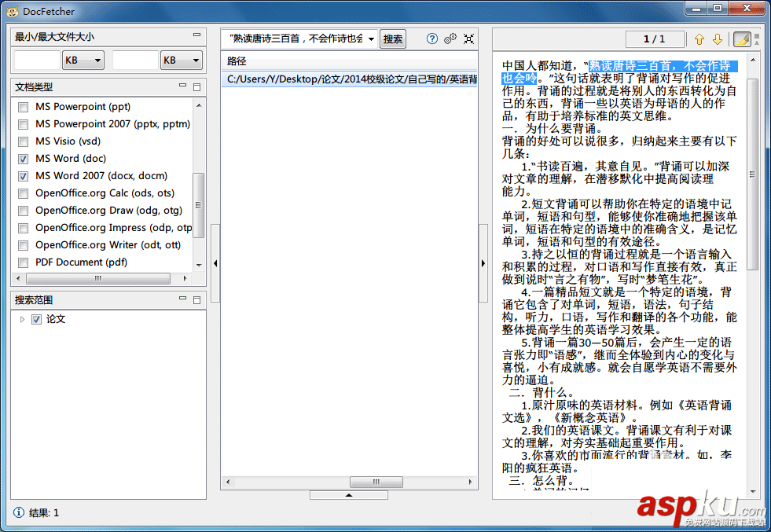Click the DocFetcher title bar application icon
The image size is (771, 532).
click(x=13, y=11)
